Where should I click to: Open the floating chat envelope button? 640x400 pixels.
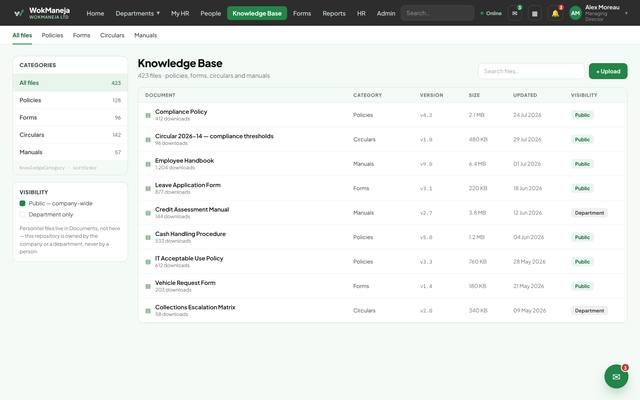click(616, 376)
